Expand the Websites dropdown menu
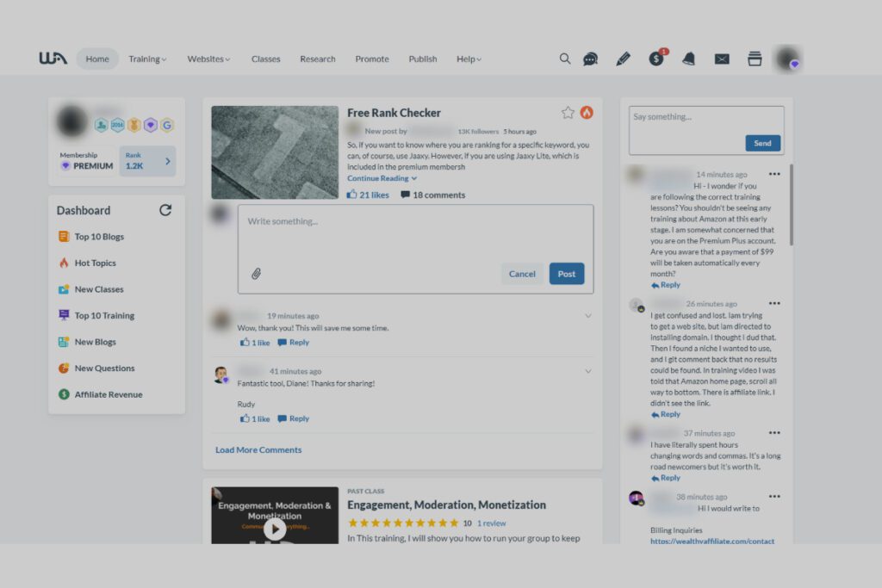The image size is (882, 588). pyautogui.click(x=208, y=59)
